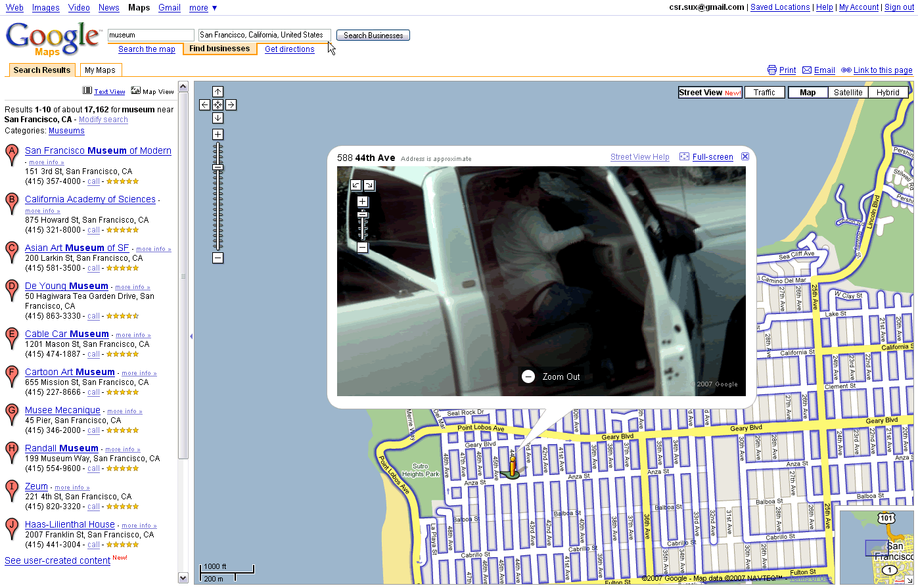The width and height of the screenshot is (918, 588).
Task: Expand more info for Asian Art Museum
Action: pos(154,249)
